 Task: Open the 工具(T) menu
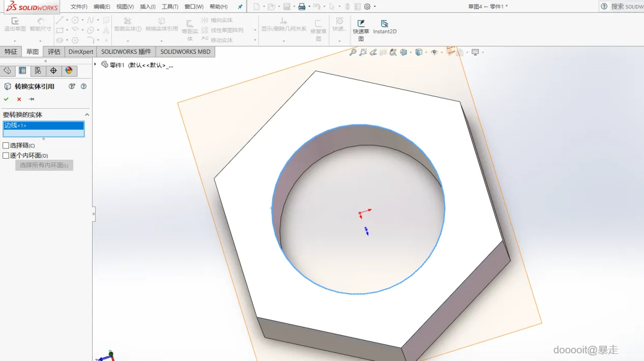pos(170,7)
